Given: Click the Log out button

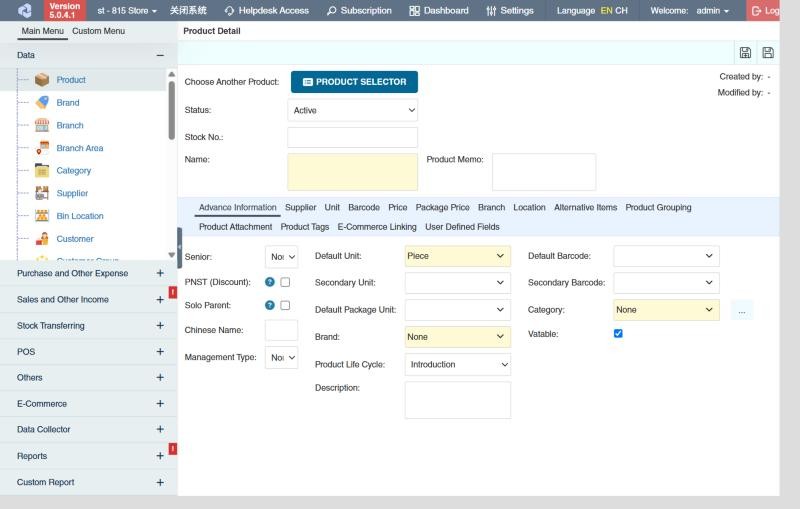Looking at the screenshot, I should [x=764, y=10].
